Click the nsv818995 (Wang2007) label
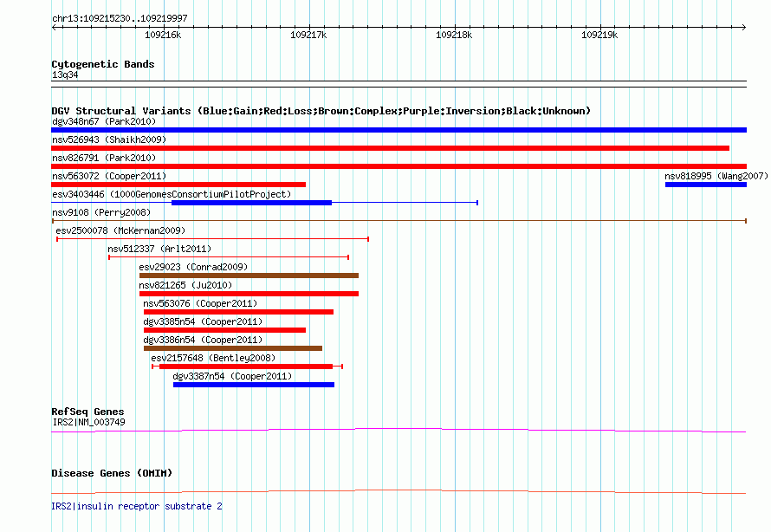Screen dimensions: 771x532 pos(716,176)
